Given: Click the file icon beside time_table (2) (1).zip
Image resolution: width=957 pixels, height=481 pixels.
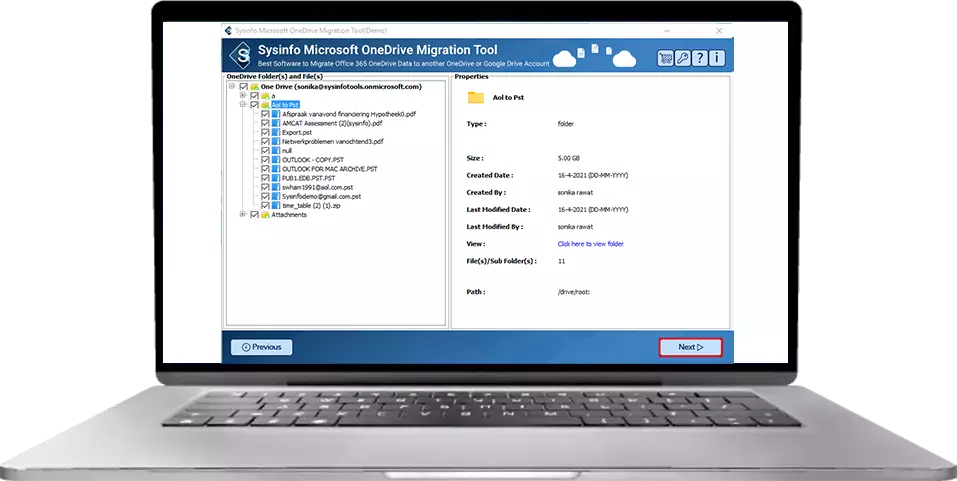Looking at the screenshot, I should pyautogui.click(x=276, y=206).
